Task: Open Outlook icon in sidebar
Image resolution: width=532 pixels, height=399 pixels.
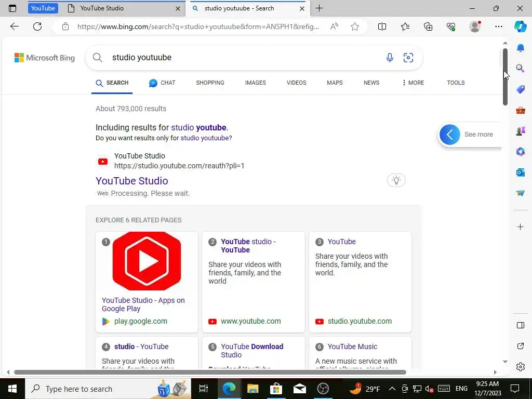Action: [521, 172]
